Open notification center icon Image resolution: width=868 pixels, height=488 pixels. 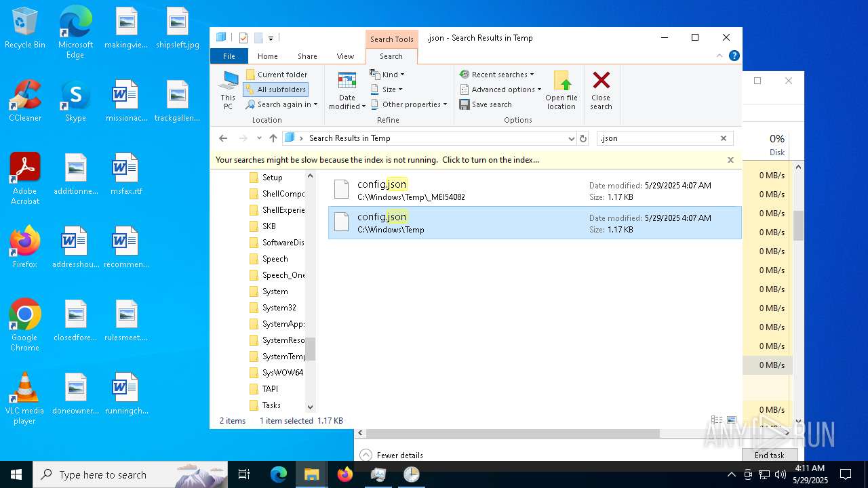pos(846,474)
